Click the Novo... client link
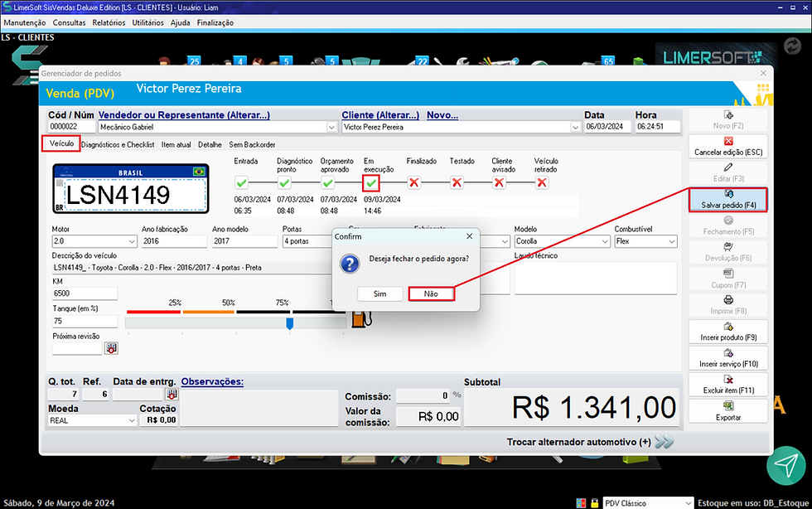Image resolution: width=812 pixels, height=509 pixels. coord(442,115)
